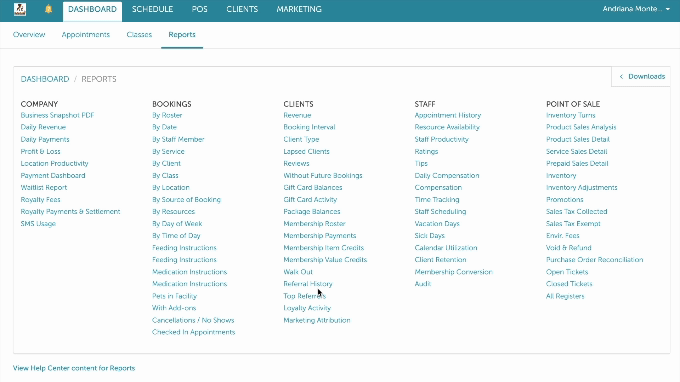Open Purchase Order Reconciliation report

[x=595, y=260]
